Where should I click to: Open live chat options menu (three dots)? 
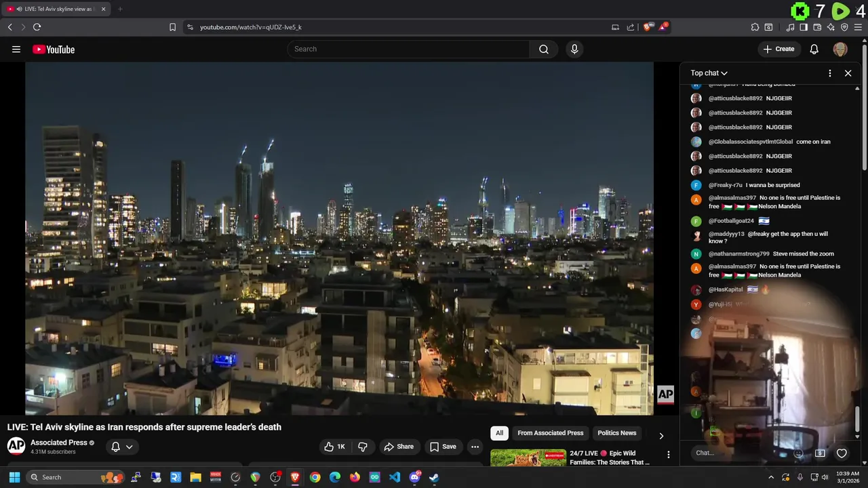coord(829,73)
